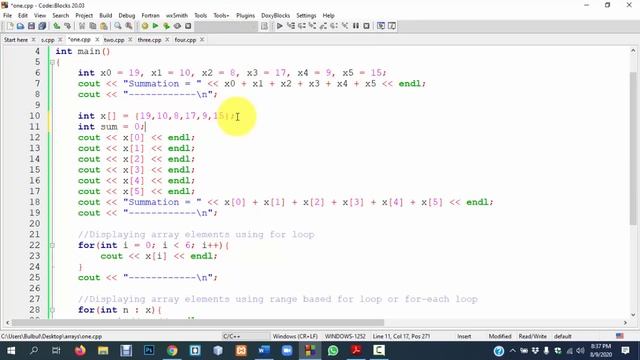Click the Abort build icon
This screenshot has height=360, width=640.
(188, 26)
